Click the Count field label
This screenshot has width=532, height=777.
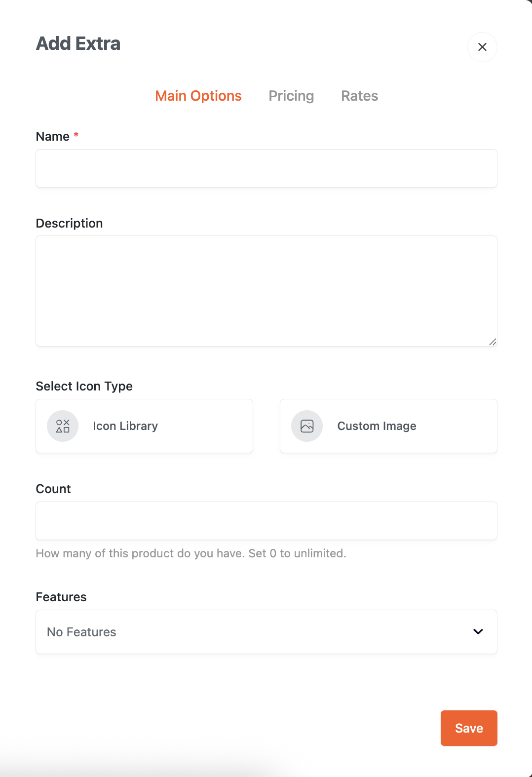tap(53, 489)
